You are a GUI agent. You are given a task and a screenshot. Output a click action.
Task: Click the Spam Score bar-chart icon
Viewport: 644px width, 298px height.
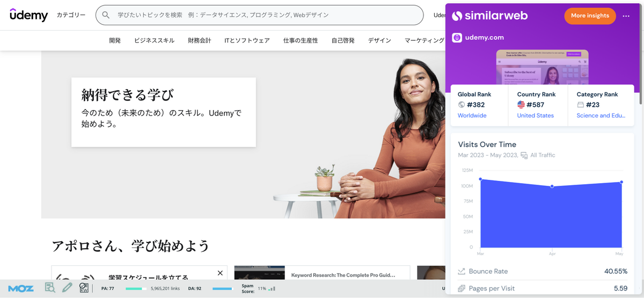click(x=272, y=288)
